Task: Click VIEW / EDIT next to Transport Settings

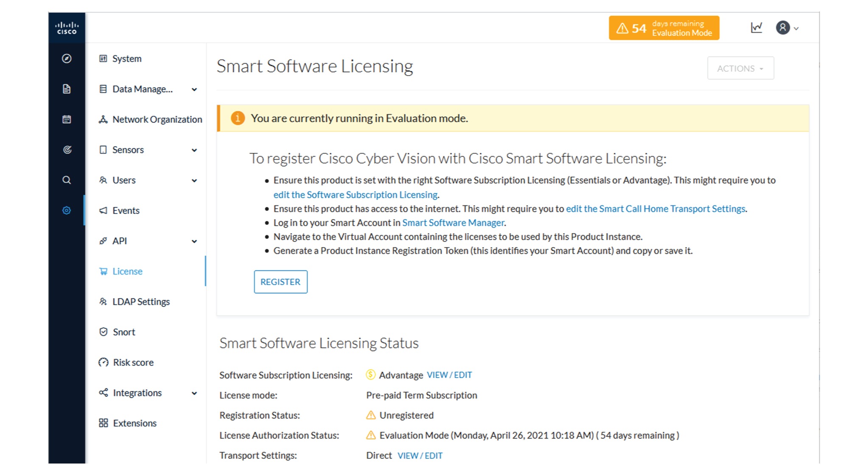Action: pos(420,455)
